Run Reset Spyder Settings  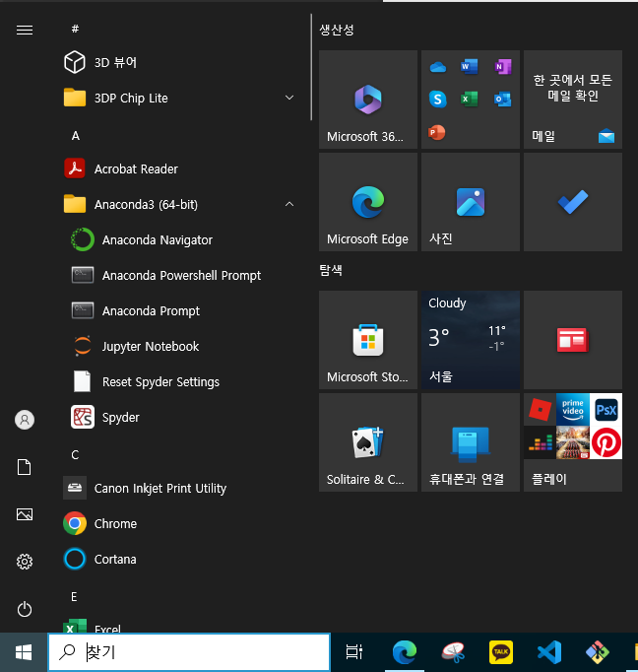tap(180, 382)
